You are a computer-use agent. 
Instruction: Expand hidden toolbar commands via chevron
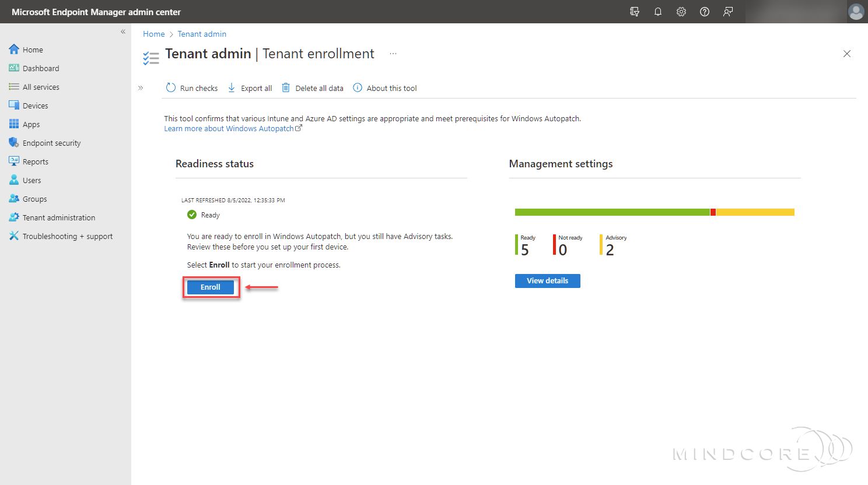coord(141,87)
